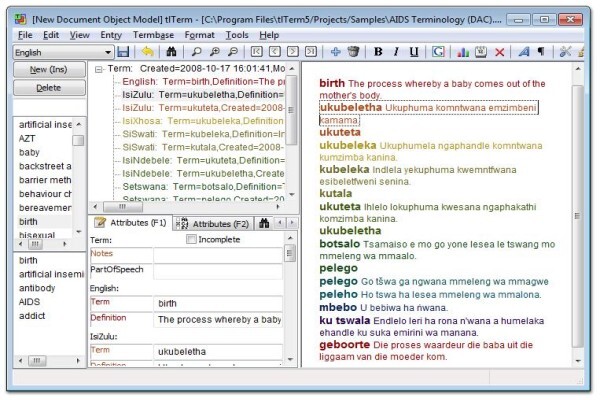Select addict in the lower history list

tap(32, 316)
